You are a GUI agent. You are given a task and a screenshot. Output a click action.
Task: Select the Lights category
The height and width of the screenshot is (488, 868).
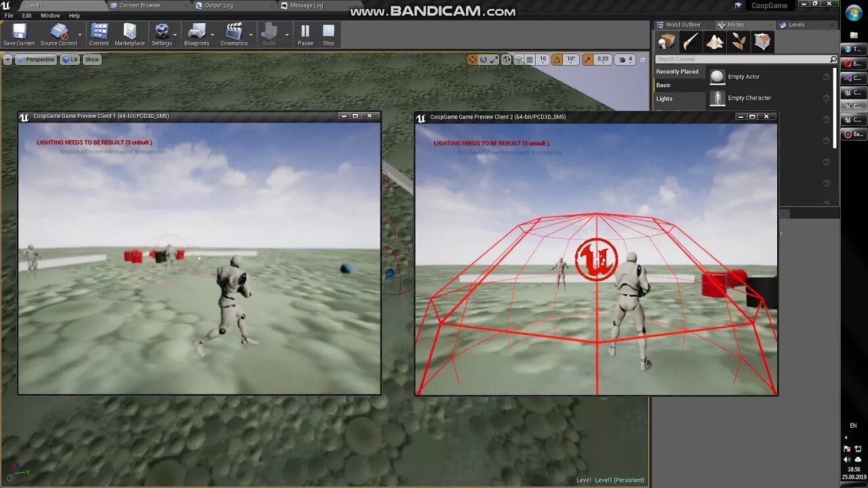pyautogui.click(x=679, y=99)
